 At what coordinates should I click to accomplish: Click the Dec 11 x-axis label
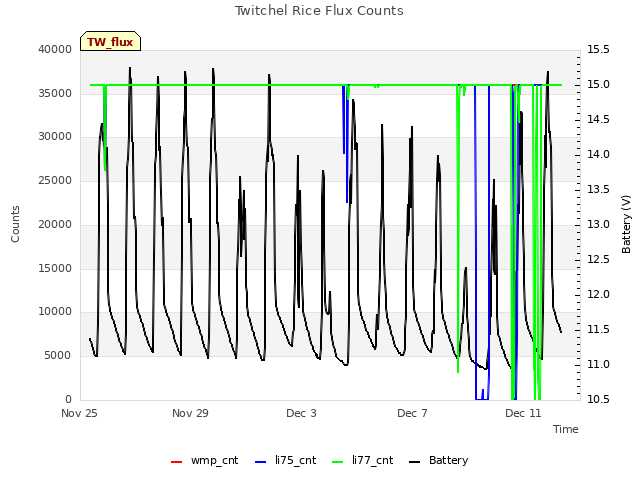click(523, 413)
